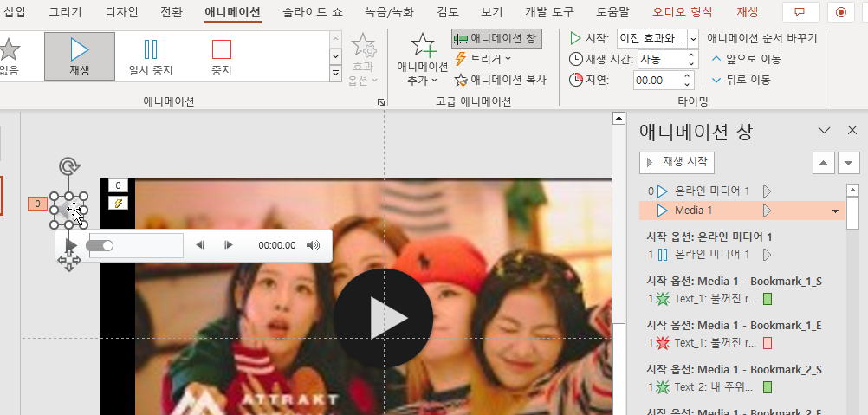Close the Animation Pane
This screenshot has width=868, height=415.
852,131
